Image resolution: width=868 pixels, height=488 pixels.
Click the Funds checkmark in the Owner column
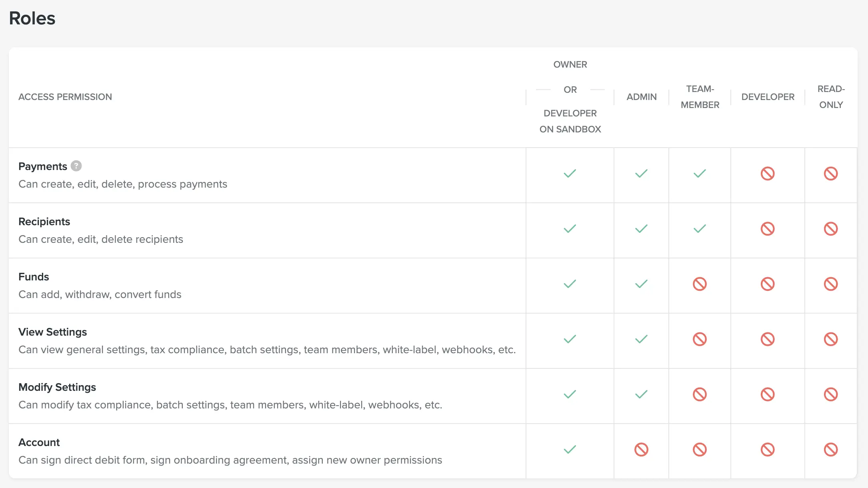pyautogui.click(x=570, y=284)
